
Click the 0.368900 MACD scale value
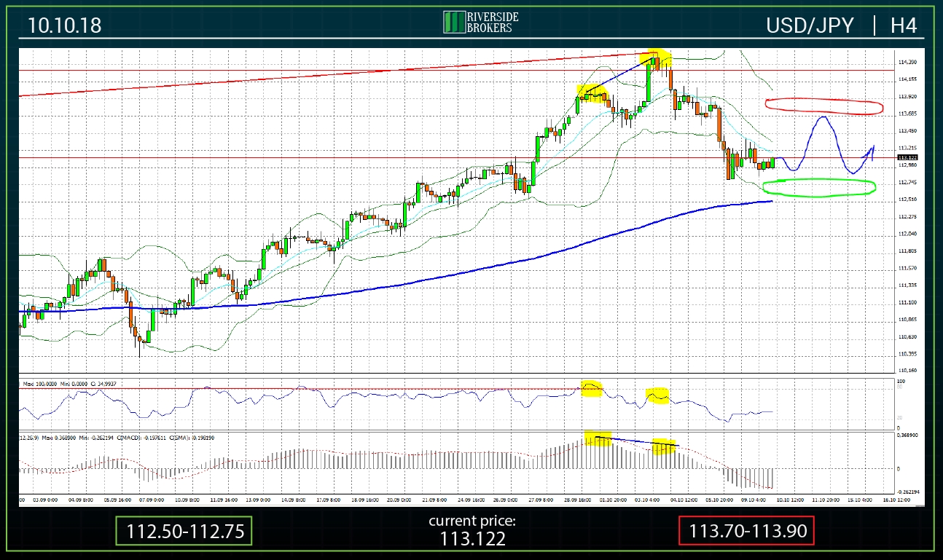[908, 435]
